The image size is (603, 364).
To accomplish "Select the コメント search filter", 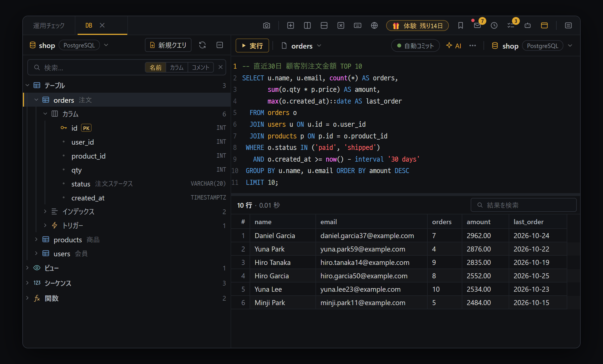I will (201, 68).
